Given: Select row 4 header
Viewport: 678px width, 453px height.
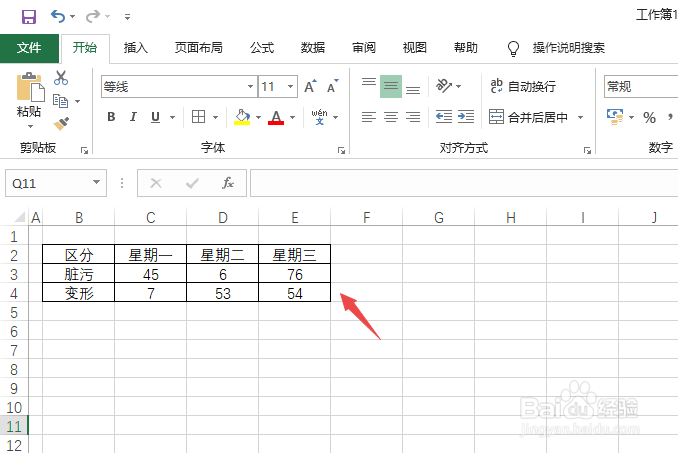Looking at the screenshot, I should (x=14, y=293).
